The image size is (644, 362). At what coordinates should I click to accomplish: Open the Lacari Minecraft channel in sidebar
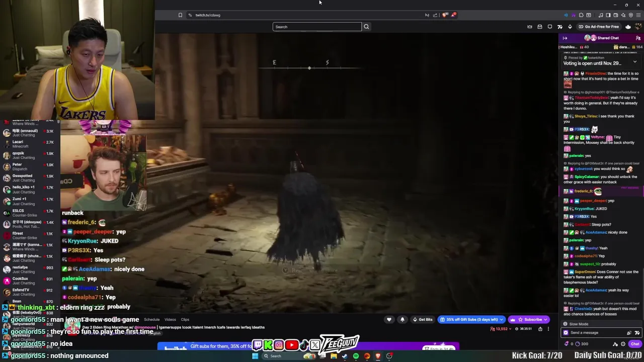click(30, 144)
